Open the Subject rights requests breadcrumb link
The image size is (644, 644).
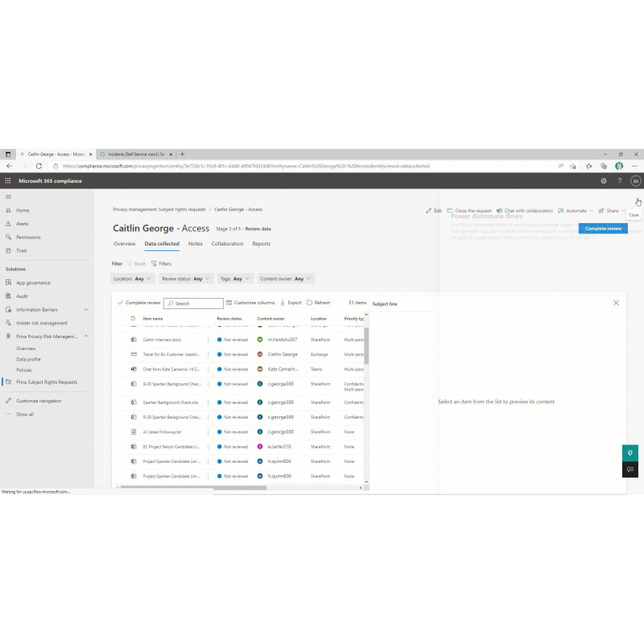pos(159,209)
